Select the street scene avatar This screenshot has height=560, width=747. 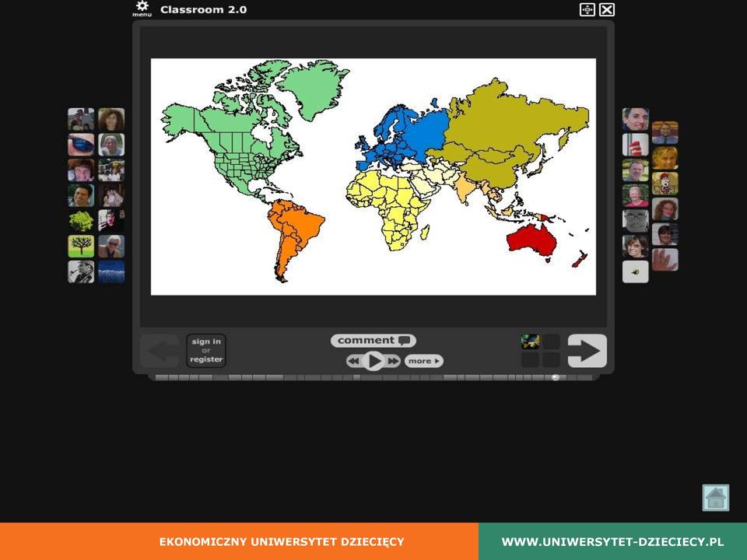point(111,170)
